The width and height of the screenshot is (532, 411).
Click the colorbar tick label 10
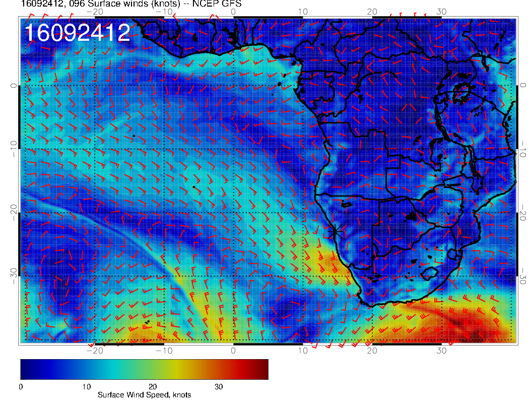[x=86, y=387]
